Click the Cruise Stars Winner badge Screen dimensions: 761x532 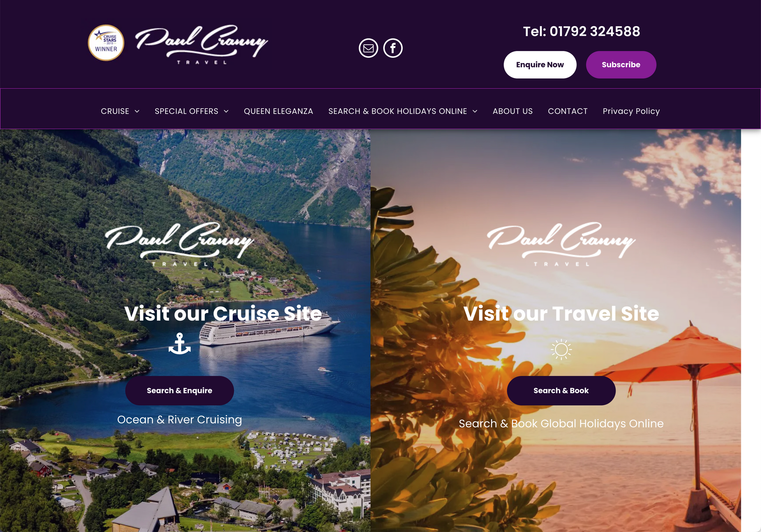click(x=106, y=43)
